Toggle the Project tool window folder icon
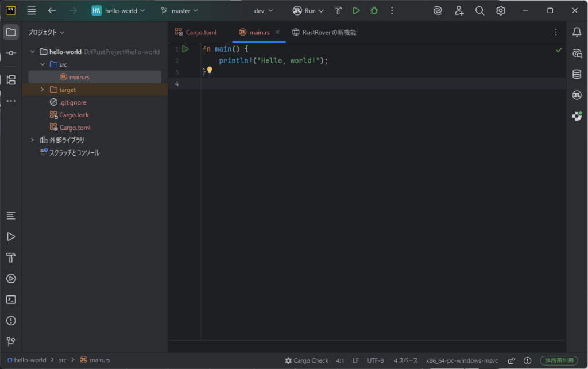 [11, 32]
